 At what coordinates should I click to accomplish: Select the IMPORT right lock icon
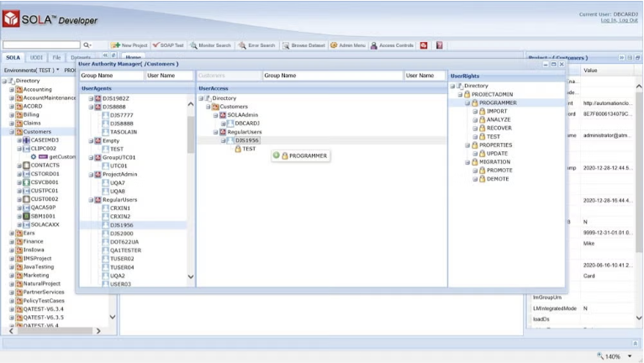tap(483, 111)
